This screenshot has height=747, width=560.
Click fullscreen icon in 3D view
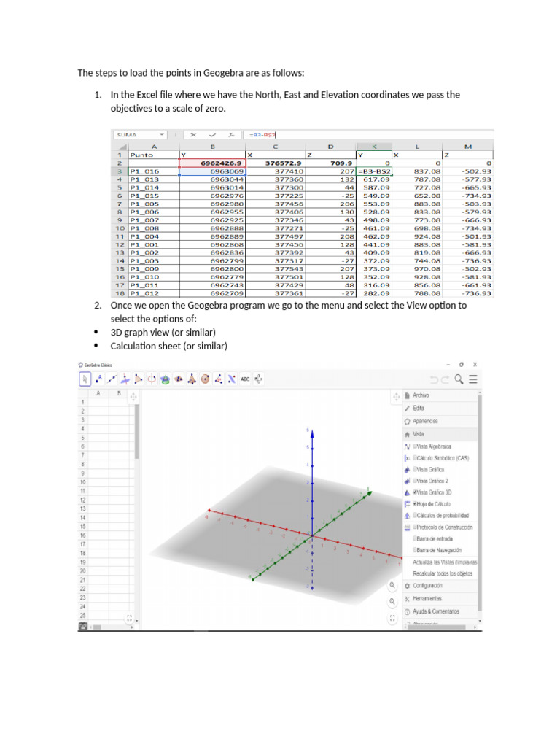392,619
